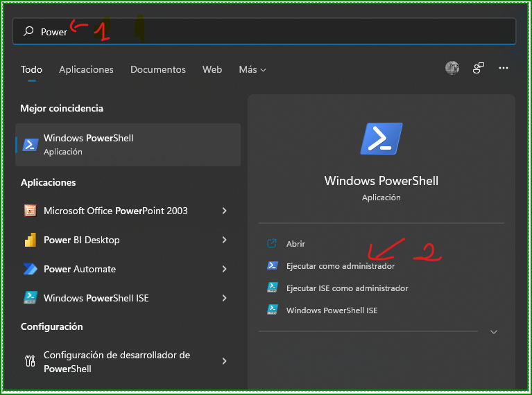Click the Ejecutar ISE como administrador icon
This screenshot has height=395, width=532.
[273, 288]
